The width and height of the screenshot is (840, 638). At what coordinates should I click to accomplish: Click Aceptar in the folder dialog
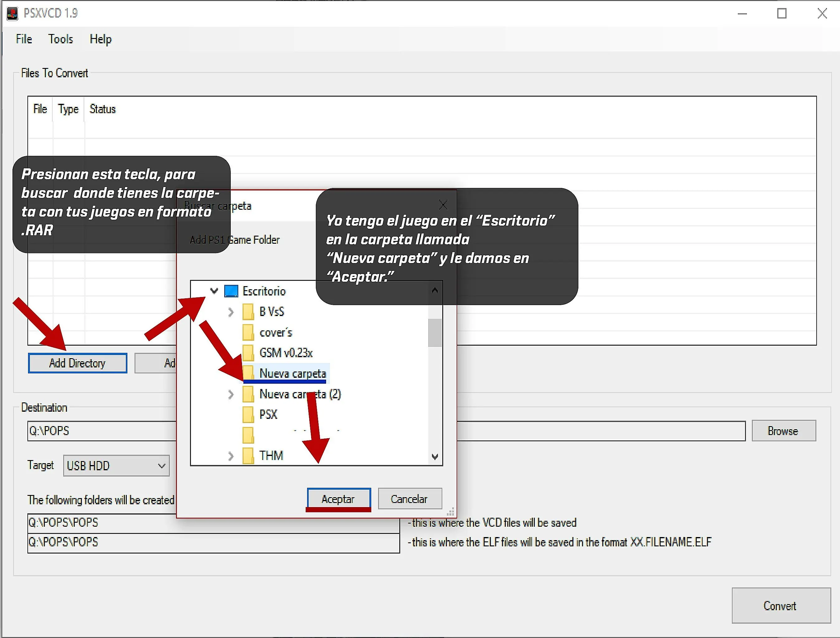click(339, 499)
